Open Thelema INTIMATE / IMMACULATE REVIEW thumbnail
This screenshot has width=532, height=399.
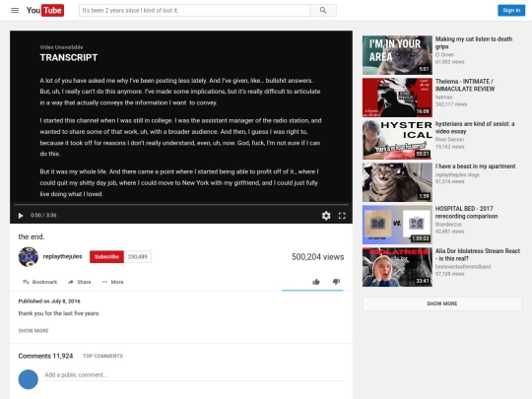click(397, 98)
